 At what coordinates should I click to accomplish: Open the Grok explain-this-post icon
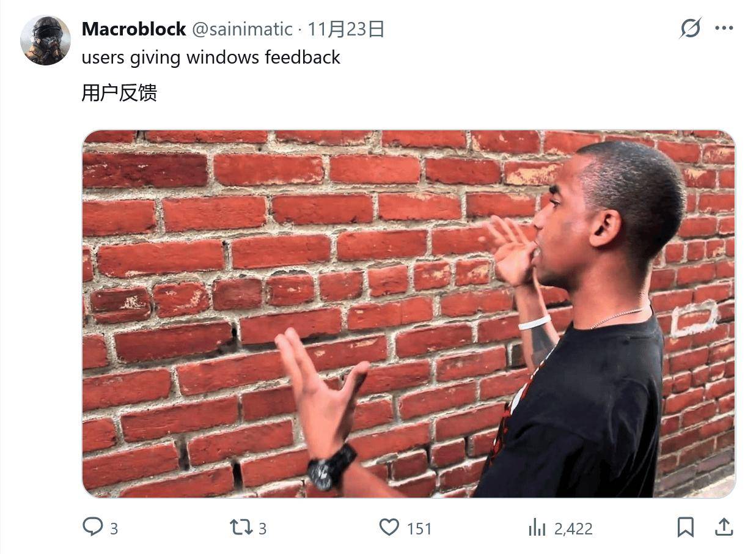point(690,28)
